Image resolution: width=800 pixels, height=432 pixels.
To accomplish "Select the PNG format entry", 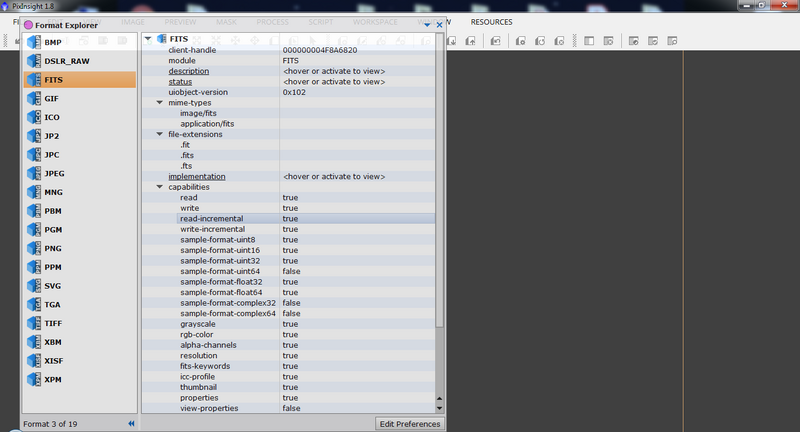I will [80, 248].
